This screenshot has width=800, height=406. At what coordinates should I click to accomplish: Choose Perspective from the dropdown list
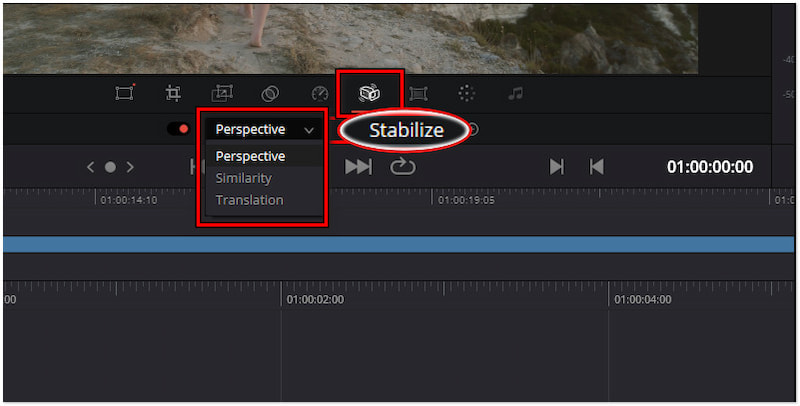[x=250, y=156]
